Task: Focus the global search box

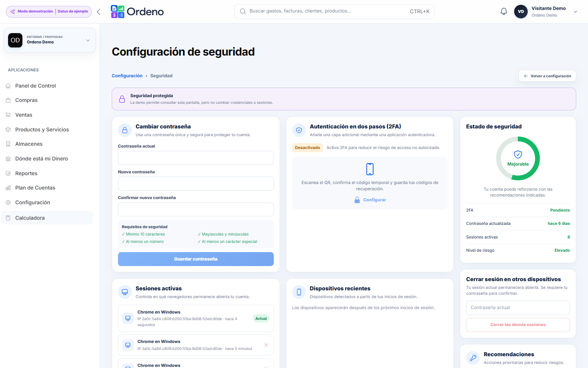Action: click(x=334, y=11)
